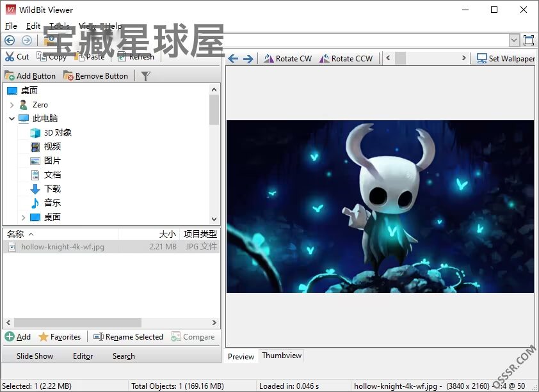
Task: Rotate the image counter-clockwise
Action: tap(346, 59)
